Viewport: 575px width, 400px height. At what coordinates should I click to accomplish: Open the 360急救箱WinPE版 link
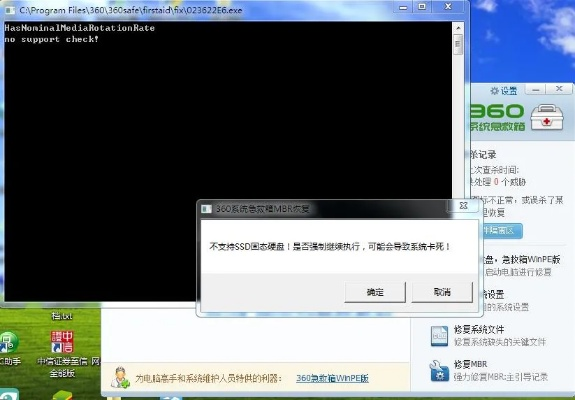332,378
